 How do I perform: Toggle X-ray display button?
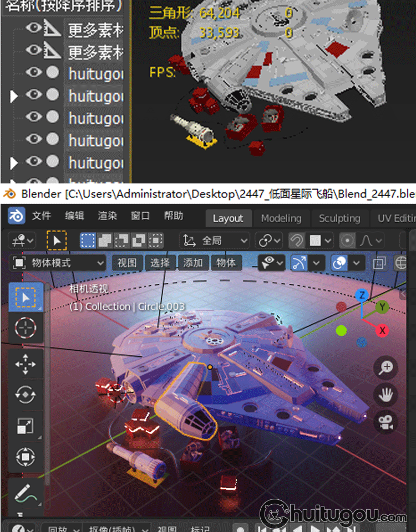tap(379, 263)
